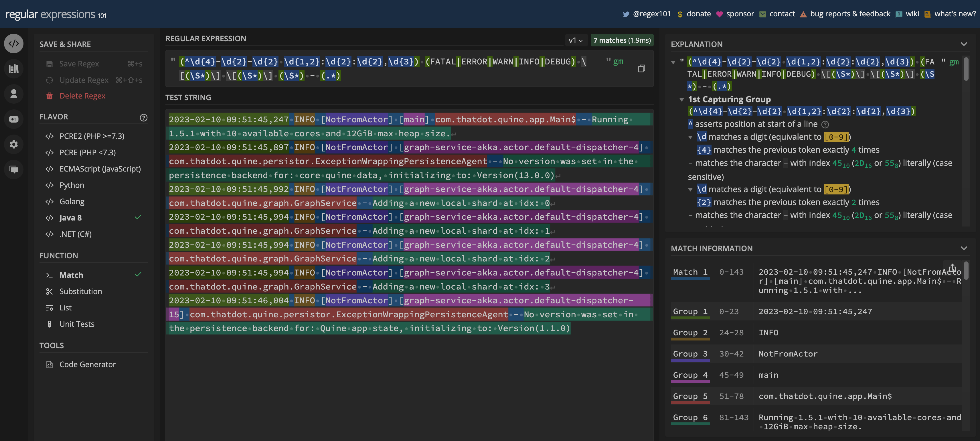Open the regex quiz gamepad icon
980x441 pixels.
pyautogui.click(x=14, y=119)
